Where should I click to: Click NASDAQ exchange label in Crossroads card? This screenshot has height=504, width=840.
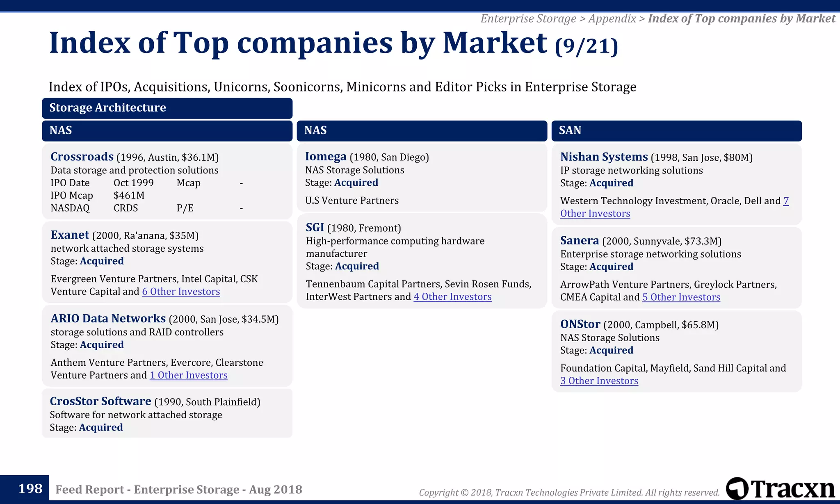pyautogui.click(x=70, y=208)
